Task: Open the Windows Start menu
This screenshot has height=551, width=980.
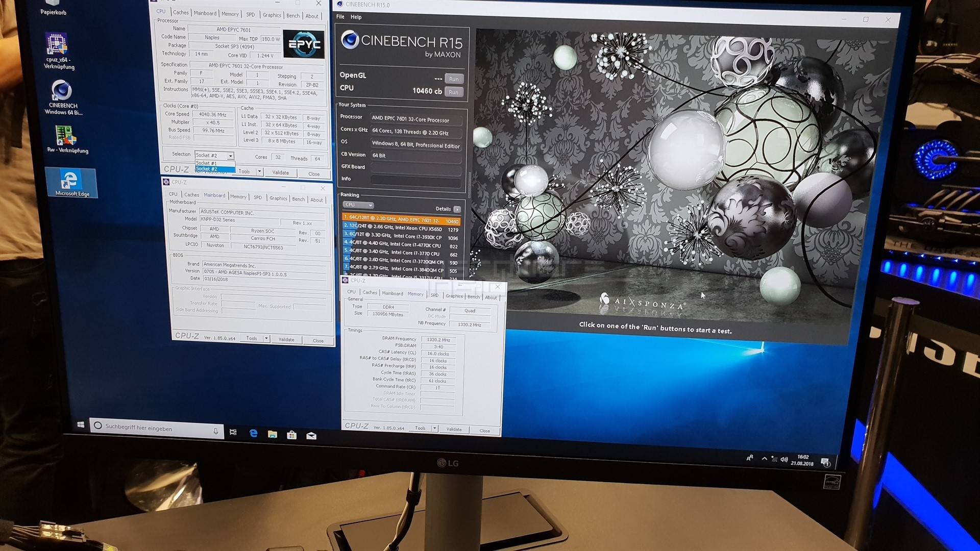Action: pos(81,424)
